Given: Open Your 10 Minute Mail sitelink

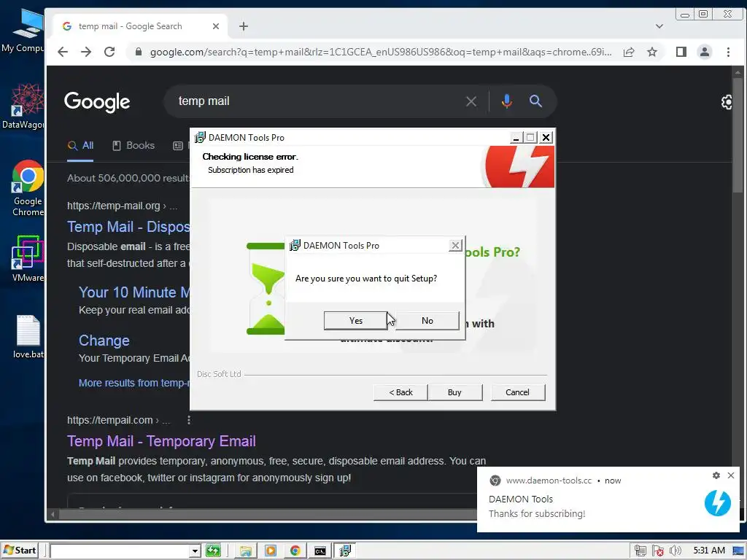Looking at the screenshot, I should pos(134,292).
